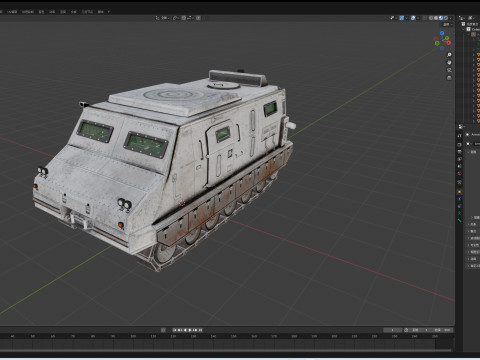
Task: Play the animation forward
Action: pyautogui.click(x=190, y=330)
